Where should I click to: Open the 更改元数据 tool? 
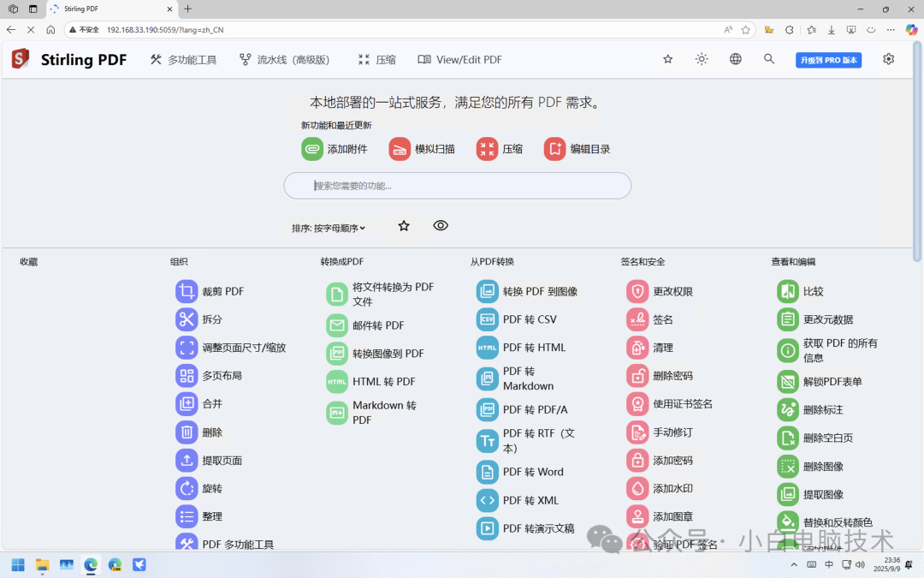[815, 319]
